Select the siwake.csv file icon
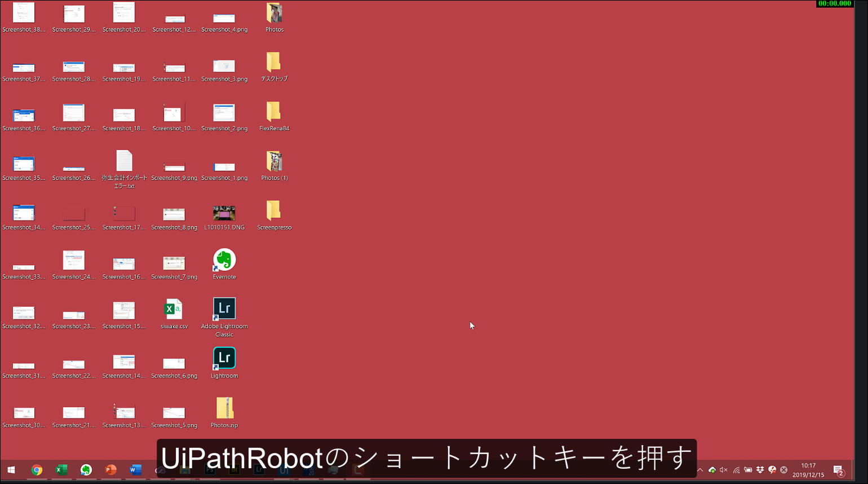 [x=174, y=314]
